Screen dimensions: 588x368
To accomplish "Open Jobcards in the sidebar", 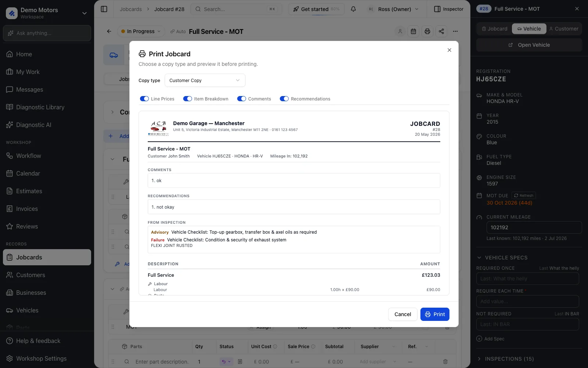I will pos(47,257).
